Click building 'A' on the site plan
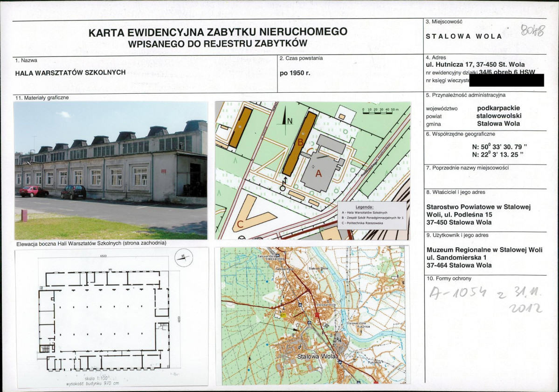 click(x=318, y=173)
